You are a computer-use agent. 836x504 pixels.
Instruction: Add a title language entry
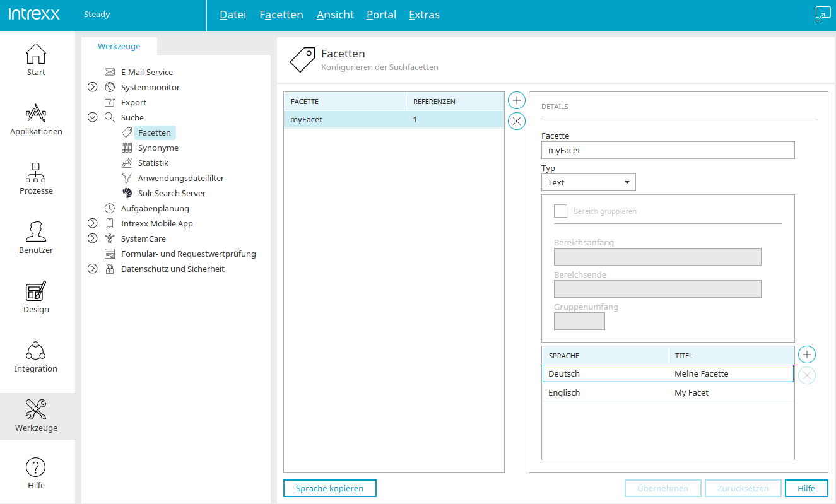807,355
